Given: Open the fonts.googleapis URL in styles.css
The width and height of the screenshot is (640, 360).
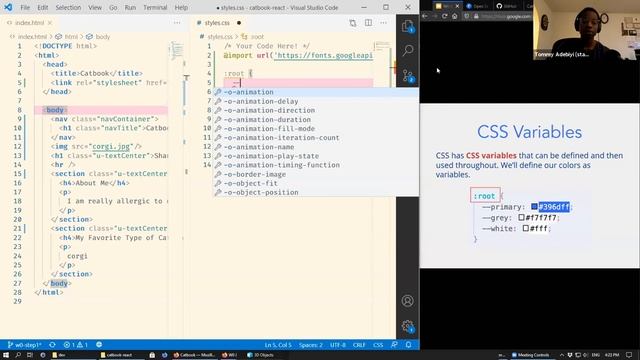Looking at the screenshot, I should click(324, 55).
